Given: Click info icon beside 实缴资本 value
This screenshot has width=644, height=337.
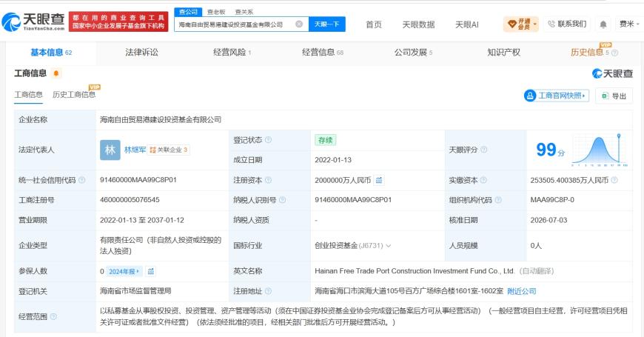Looking at the screenshot, I should pos(614,180).
